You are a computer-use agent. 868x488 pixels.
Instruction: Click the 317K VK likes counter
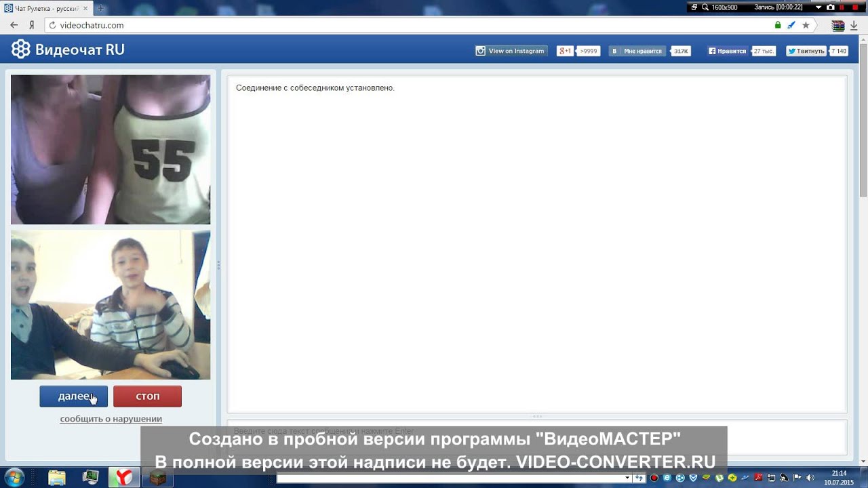681,51
